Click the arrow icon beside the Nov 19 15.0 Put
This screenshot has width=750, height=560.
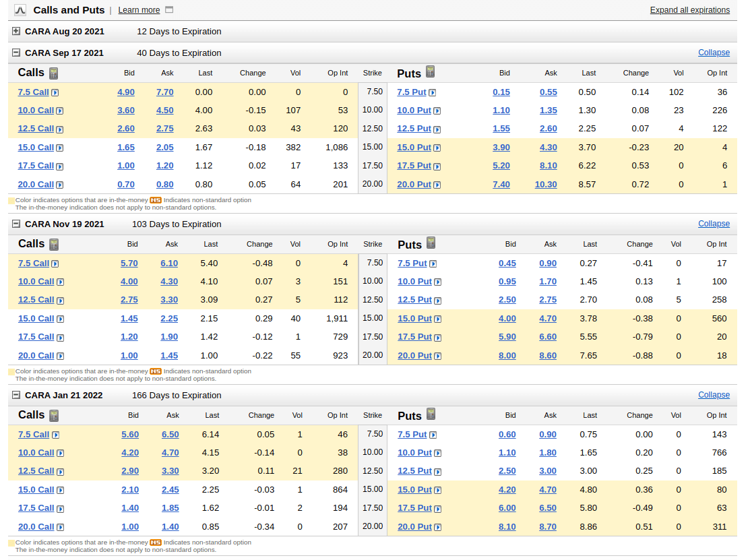437,319
